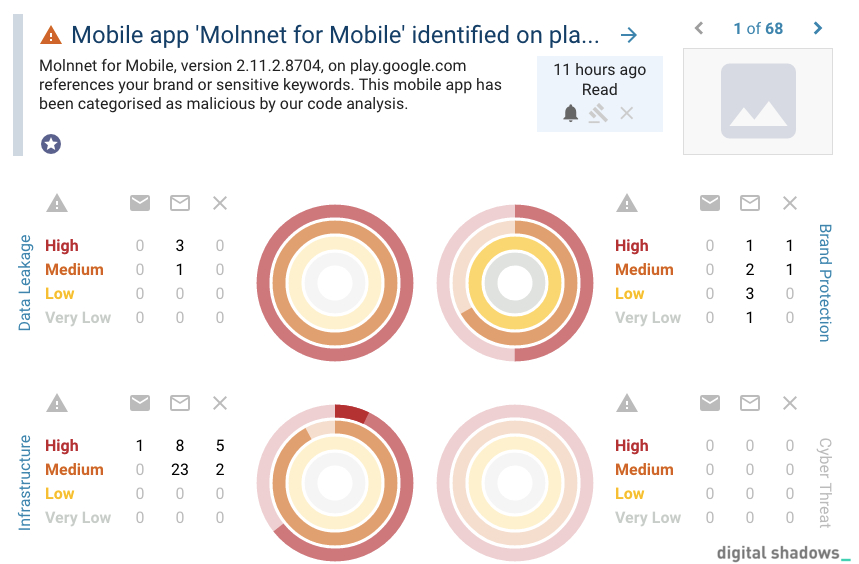This screenshot has width=859, height=564.
Task: Select the Cyber Threat category label
Action: (825, 482)
